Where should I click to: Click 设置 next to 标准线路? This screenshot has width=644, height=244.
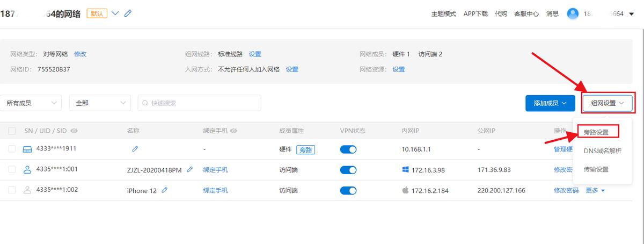(x=255, y=54)
